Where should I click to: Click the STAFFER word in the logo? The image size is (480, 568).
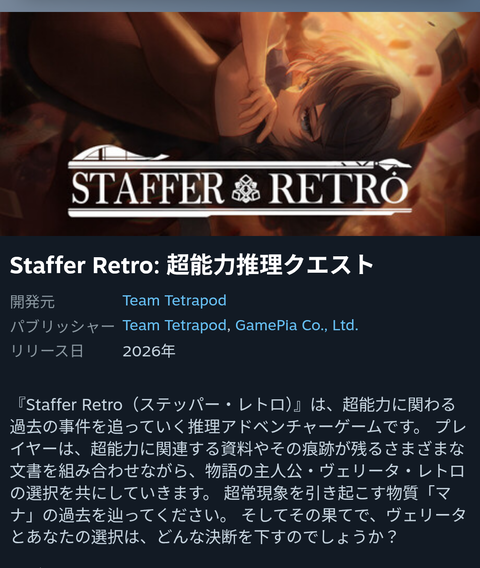[x=147, y=188]
